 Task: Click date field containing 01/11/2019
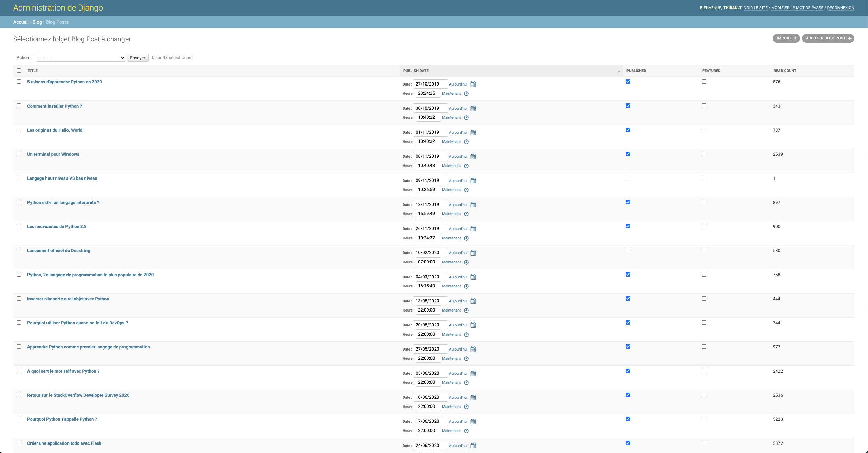click(430, 132)
